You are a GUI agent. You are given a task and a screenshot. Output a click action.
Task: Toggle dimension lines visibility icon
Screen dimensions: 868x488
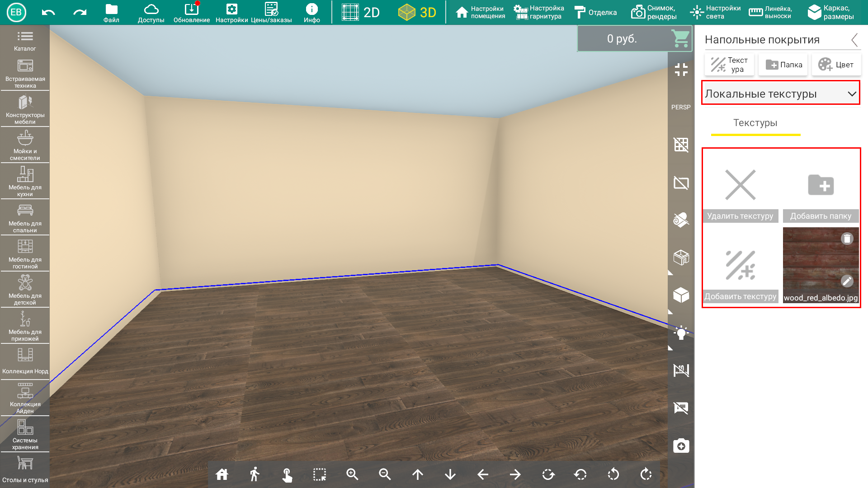click(681, 371)
